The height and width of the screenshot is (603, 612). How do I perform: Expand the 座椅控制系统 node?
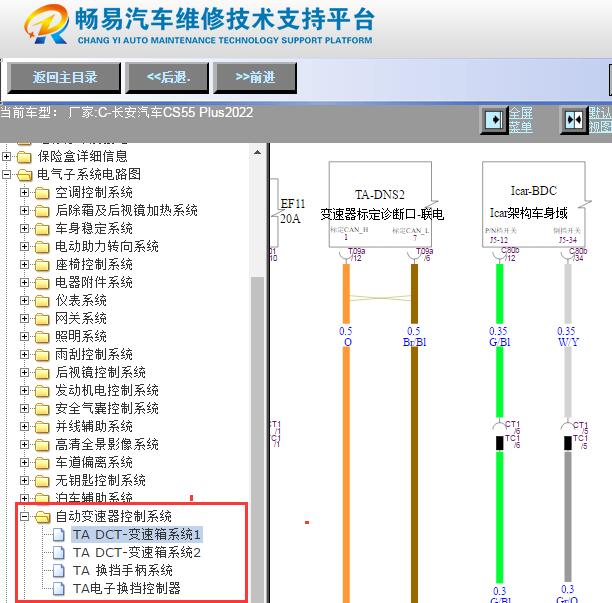[x=24, y=264]
